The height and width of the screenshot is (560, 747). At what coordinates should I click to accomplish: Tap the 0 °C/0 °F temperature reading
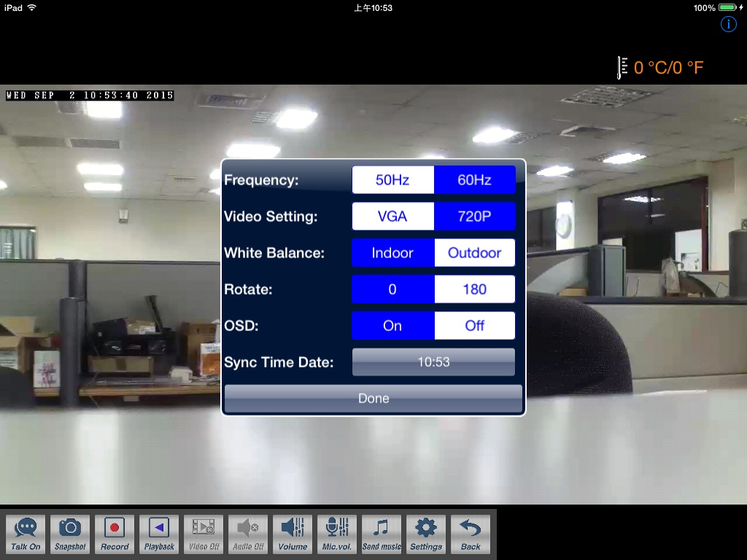tap(668, 68)
